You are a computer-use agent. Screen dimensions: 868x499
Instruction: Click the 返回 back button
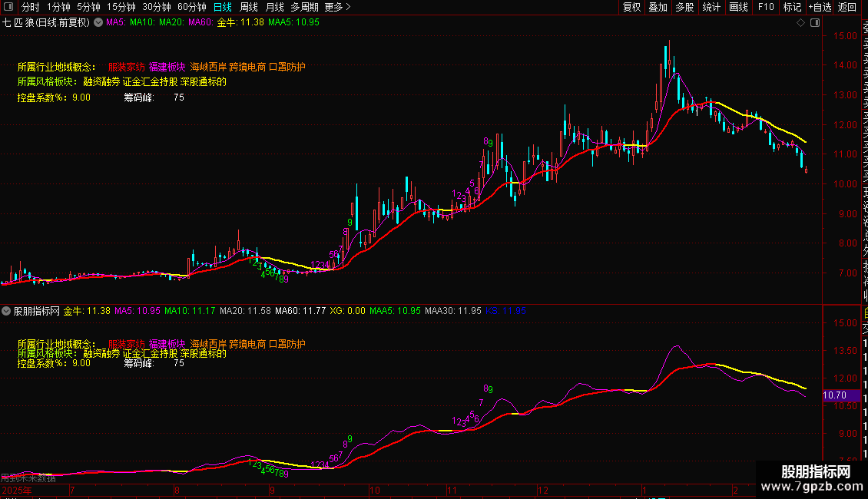(847, 7)
